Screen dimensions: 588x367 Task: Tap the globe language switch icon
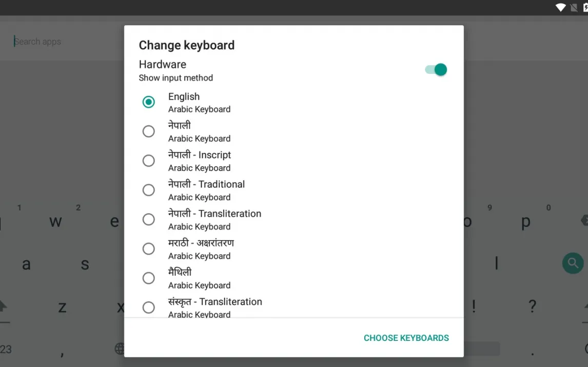coord(119,349)
